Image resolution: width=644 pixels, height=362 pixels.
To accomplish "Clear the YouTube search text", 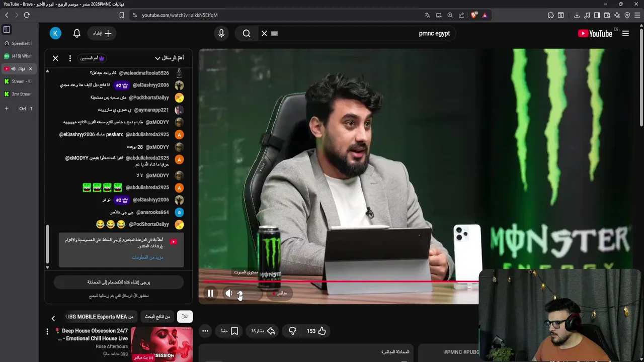I will pos(264,34).
